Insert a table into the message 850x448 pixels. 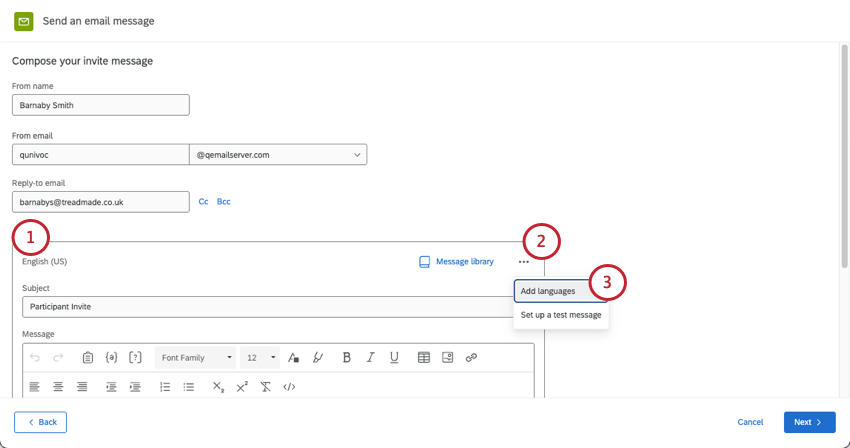point(424,357)
